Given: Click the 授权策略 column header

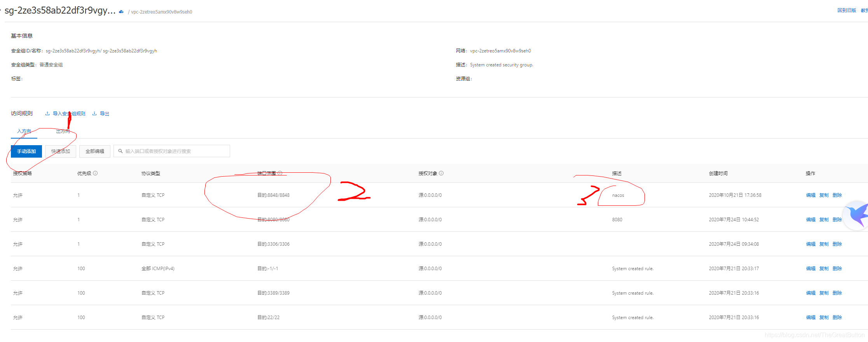Looking at the screenshot, I should pos(23,174).
